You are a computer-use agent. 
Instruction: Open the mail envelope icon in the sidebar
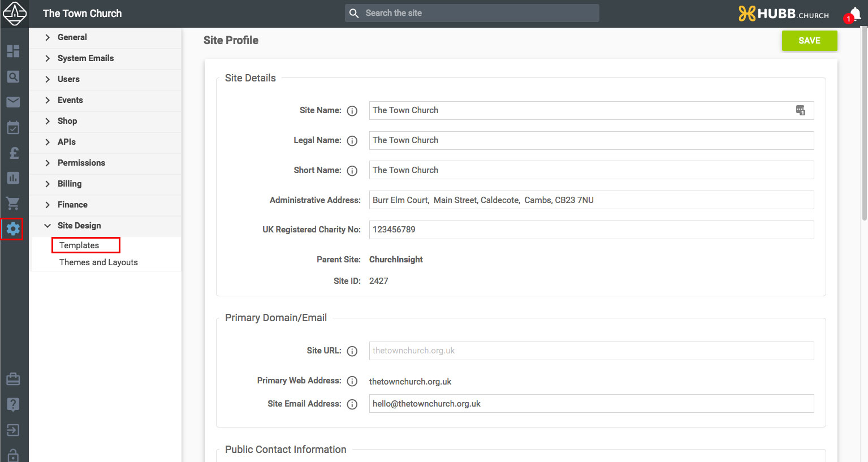tap(13, 102)
